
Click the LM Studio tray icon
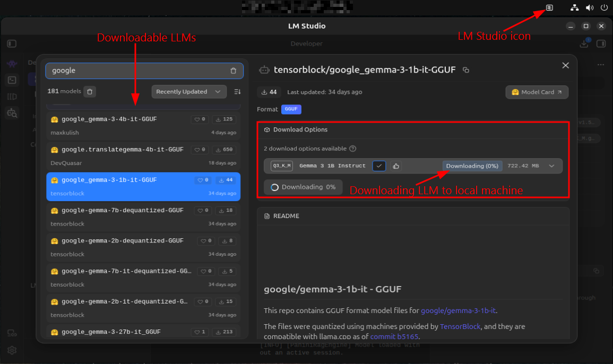click(x=549, y=8)
